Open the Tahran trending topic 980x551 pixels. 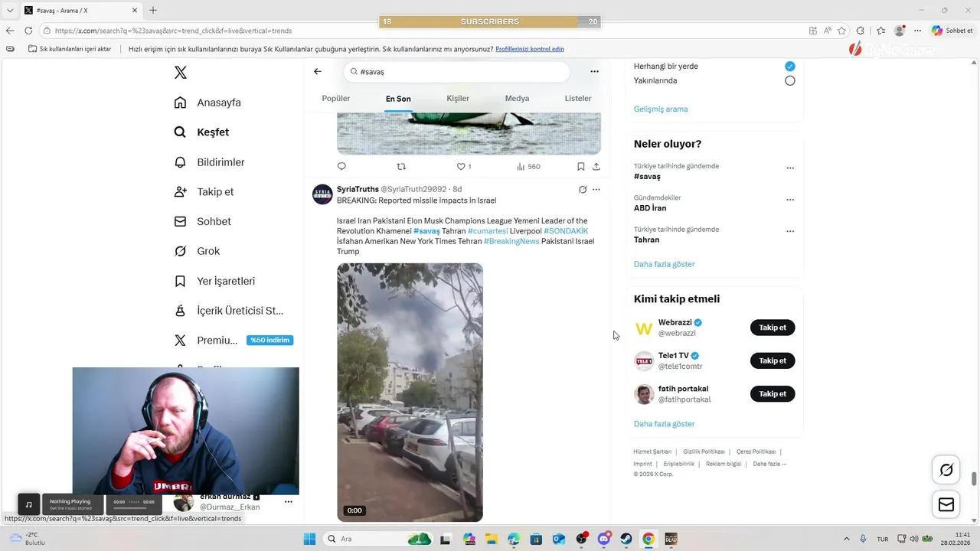pos(647,240)
